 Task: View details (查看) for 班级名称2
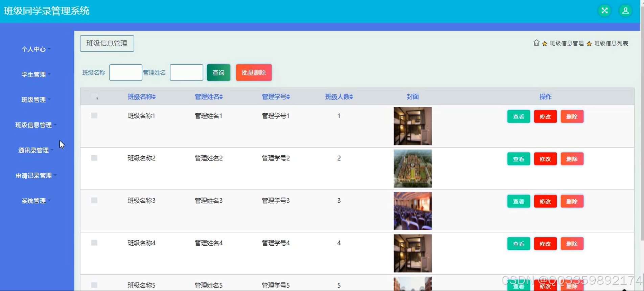tap(519, 159)
